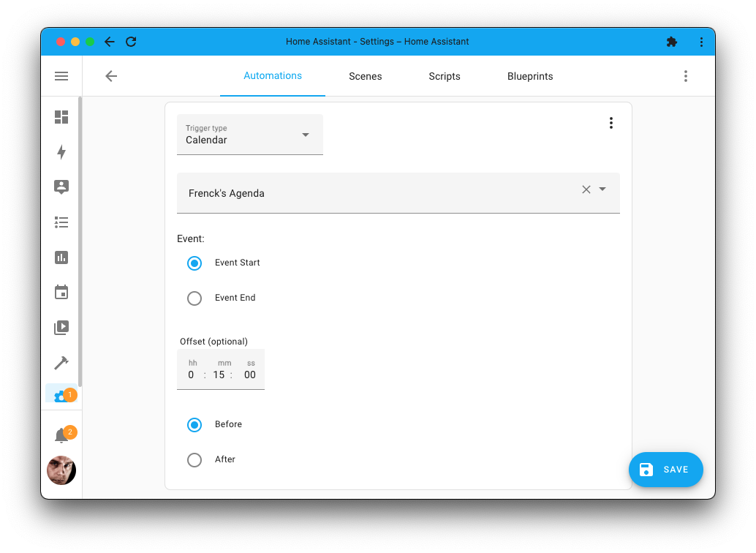This screenshot has height=553, width=756.
Task: Select the Event Start radio button
Action: [194, 263]
